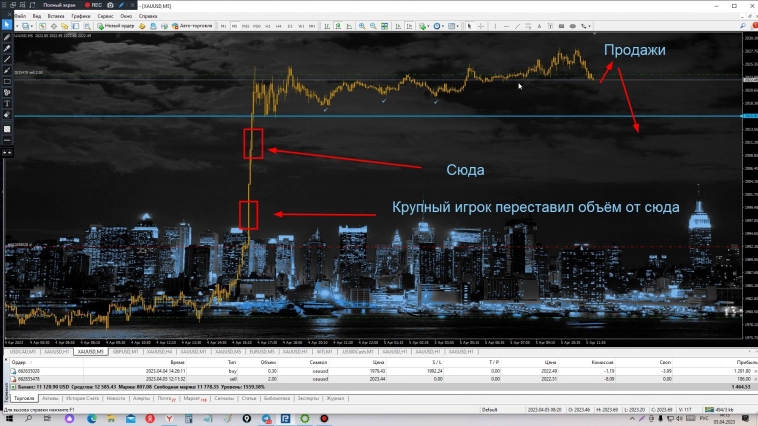Switch chart to M15 timeframe
The height and width of the screenshot is (426, 758).
click(246, 26)
